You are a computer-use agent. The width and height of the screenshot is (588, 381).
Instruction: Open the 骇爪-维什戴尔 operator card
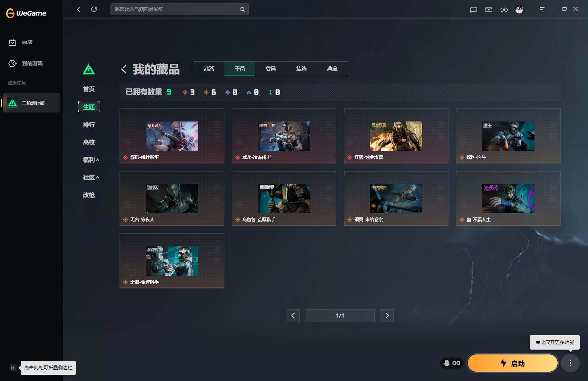[172, 136]
